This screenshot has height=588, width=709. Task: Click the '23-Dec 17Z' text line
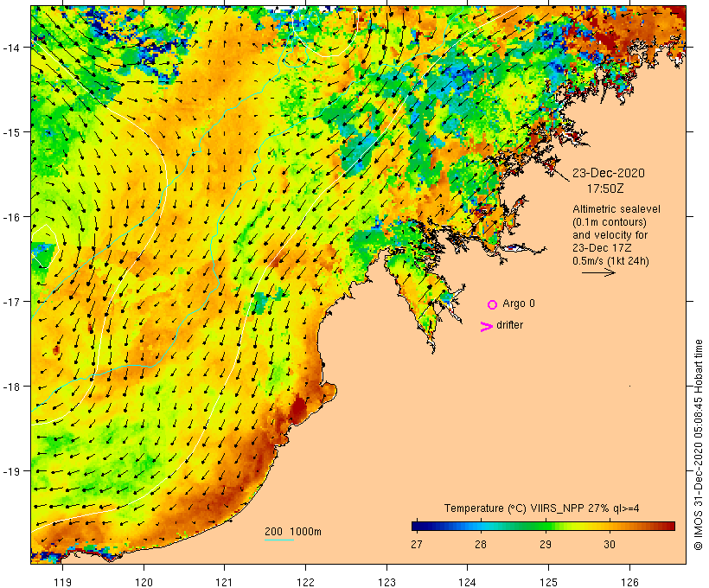pos(602,248)
